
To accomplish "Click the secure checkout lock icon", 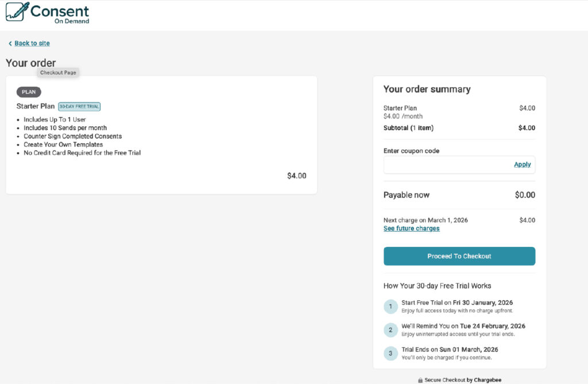I will (x=421, y=380).
